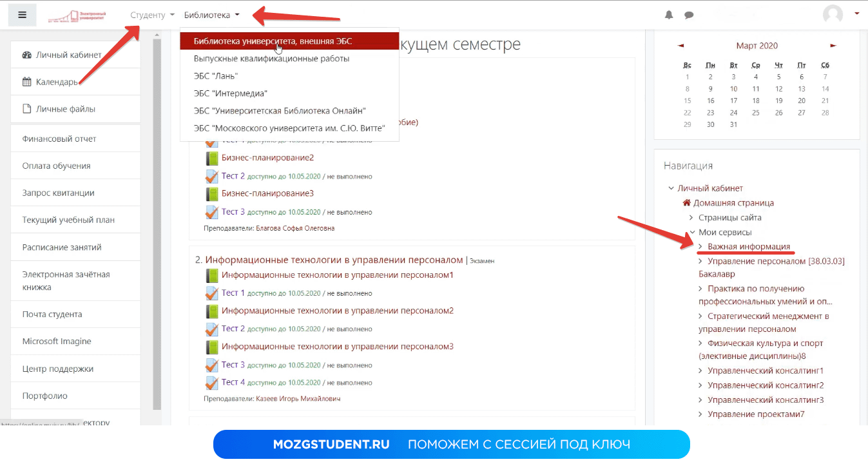Select Библиотека университета, внешняя ЭБС
This screenshot has height=464, width=868.
289,41
